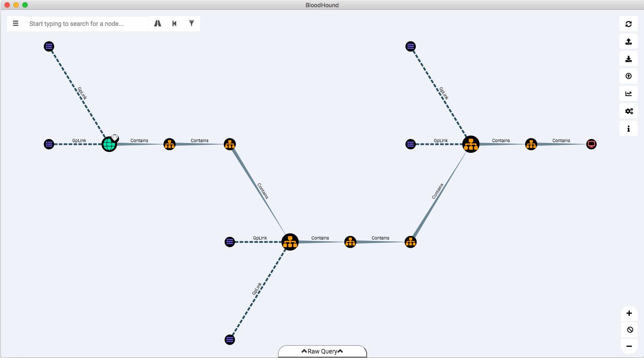Select the large OU node on the right
Screen dimensions: 644x358
click(471, 144)
